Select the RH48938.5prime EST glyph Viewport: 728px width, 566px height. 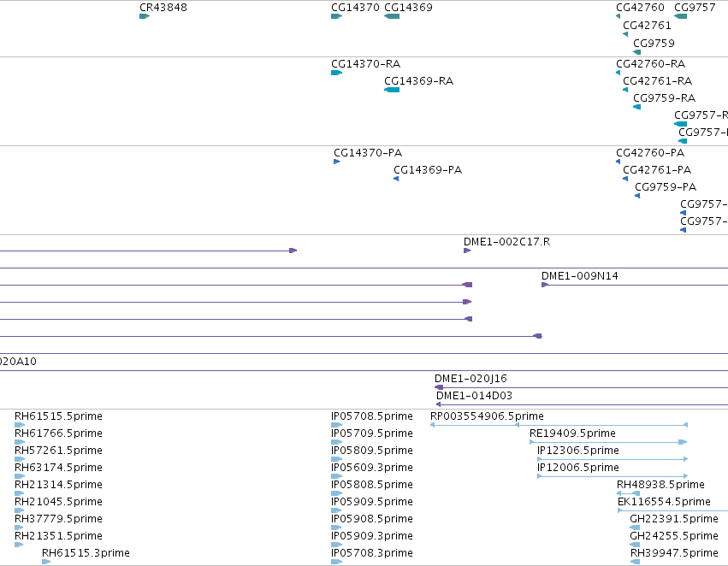pos(628,493)
